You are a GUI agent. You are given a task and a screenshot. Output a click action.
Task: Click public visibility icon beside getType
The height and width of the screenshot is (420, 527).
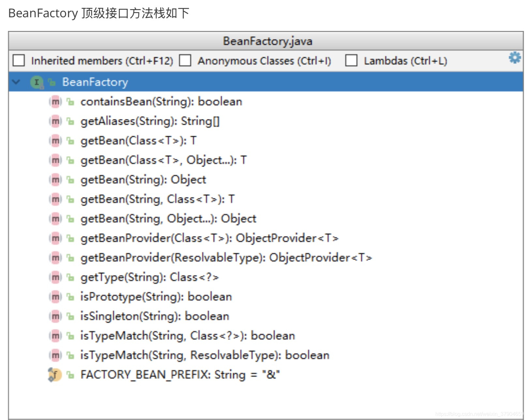coord(70,277)
